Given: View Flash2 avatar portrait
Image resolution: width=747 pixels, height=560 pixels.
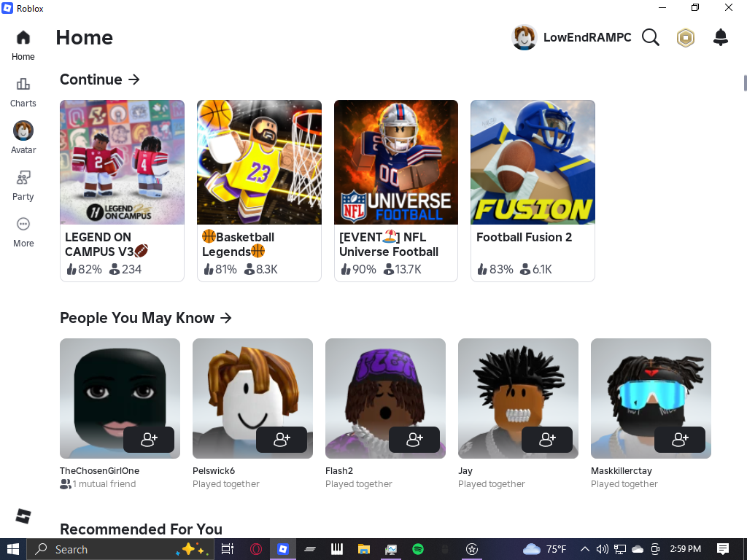Looking at the screenshot, I should coord(385,399).
